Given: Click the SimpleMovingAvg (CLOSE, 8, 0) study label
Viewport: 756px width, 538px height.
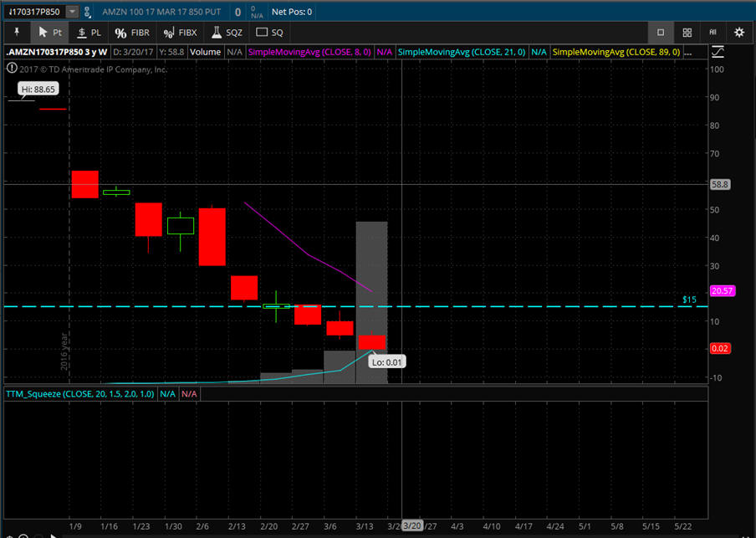Looking at the screenshot, I should pos(310,52).
